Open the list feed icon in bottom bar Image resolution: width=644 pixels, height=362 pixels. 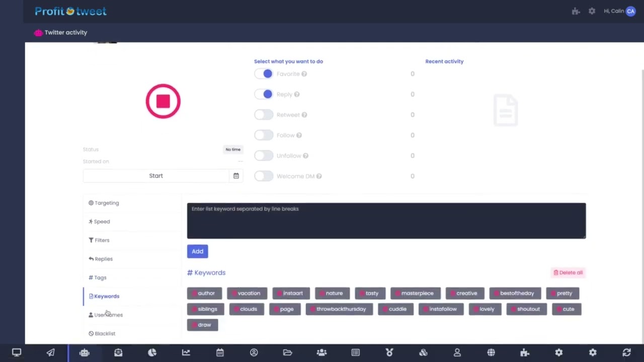click(x=356, y=352)
